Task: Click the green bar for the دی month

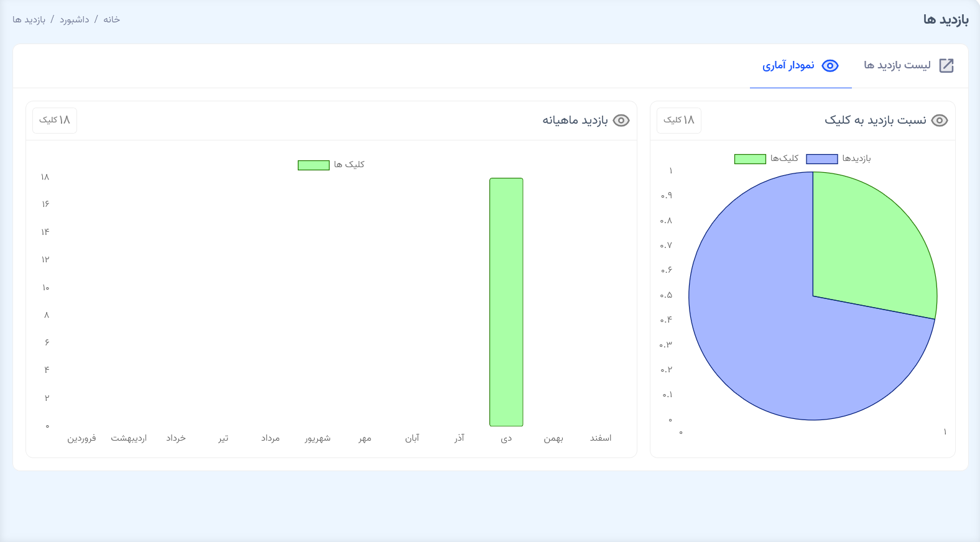Action: click(x=506, y=301)
